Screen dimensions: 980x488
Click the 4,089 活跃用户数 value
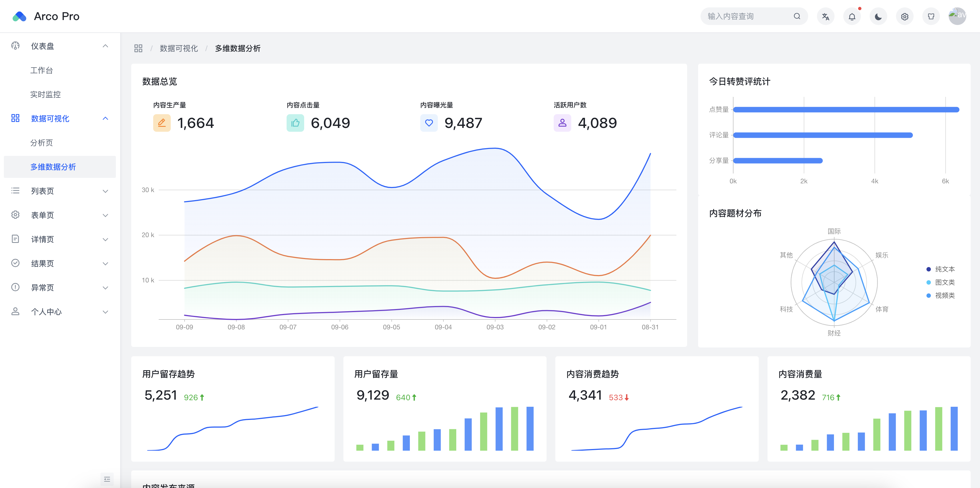pos(597,123)
